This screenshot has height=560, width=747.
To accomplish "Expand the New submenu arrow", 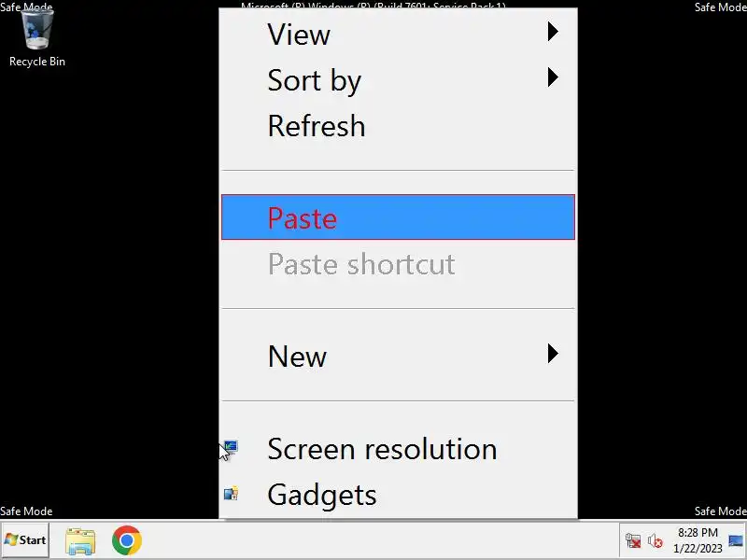I will click(x=553, y=354).
